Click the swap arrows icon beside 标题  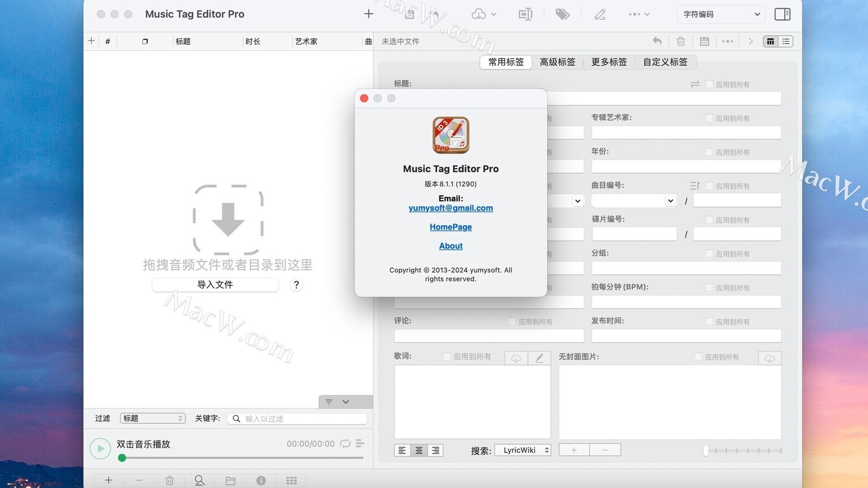click(x=695, y=84)
